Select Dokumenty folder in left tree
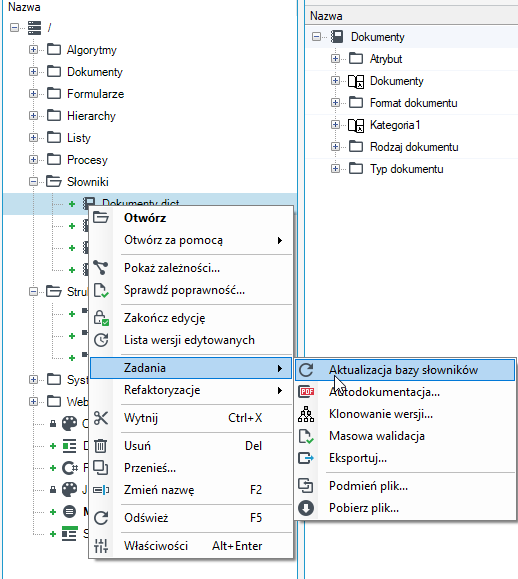The height and width of the screenshot is (579, 518). click(95, 72)
